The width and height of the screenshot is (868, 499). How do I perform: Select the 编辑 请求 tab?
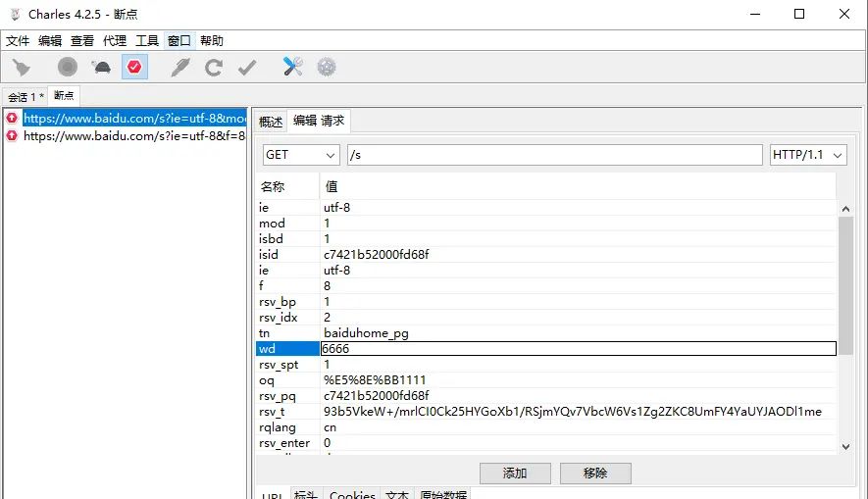click(319, 120)
